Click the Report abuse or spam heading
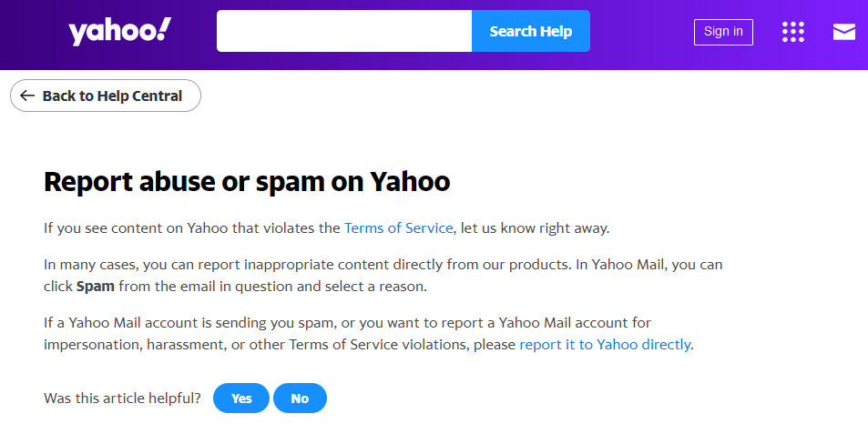The image size is (868, 434). (x=247, y=182)
